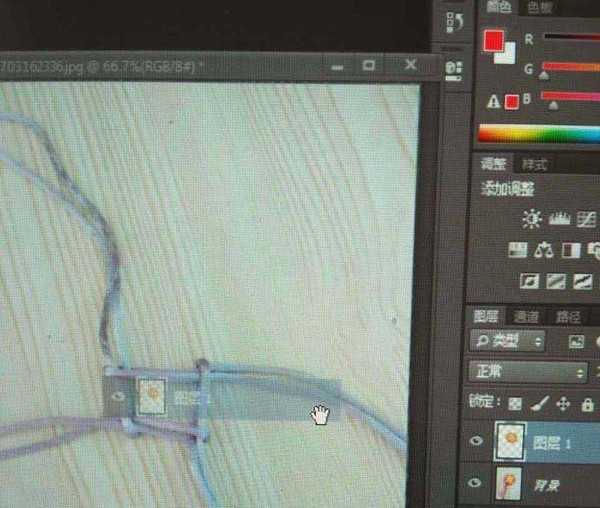Click the lock image pixels brush icon
The width and height of the screenshot is (600, 508).
click(540, 403)
